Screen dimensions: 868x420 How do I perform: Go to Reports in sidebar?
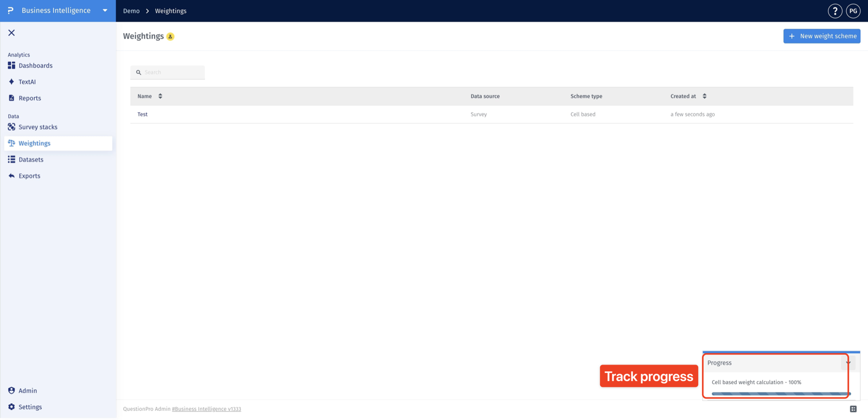[x=30, y=98]
